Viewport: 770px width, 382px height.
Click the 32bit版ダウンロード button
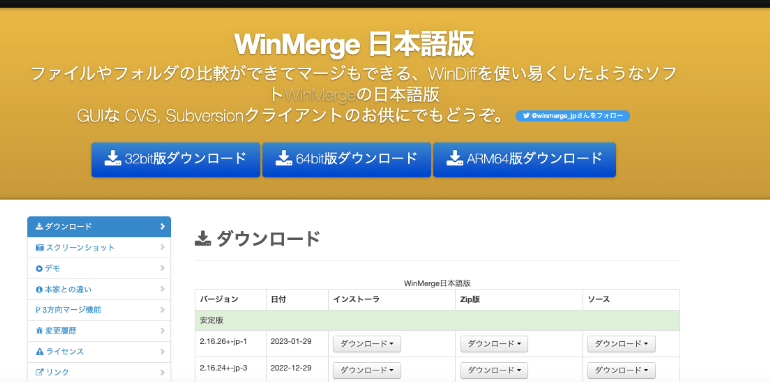coord(175,160)
